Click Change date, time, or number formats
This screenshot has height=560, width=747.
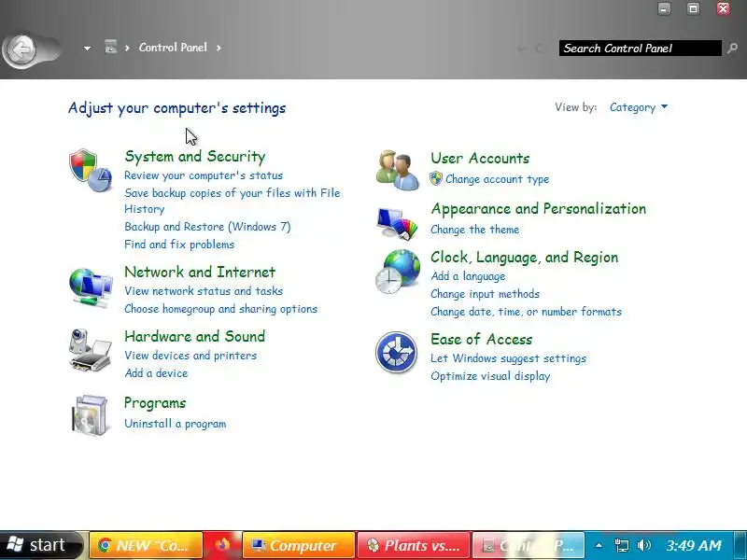[x=526, y=312]
